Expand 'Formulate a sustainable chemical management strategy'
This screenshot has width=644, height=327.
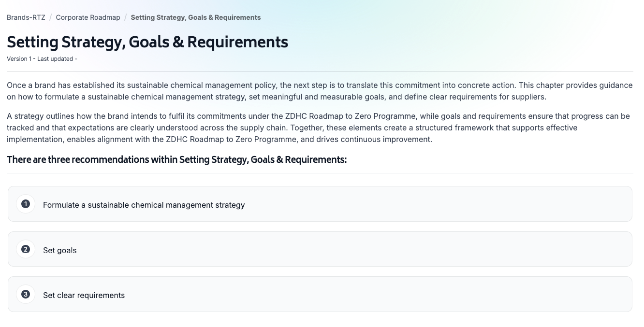144,205
